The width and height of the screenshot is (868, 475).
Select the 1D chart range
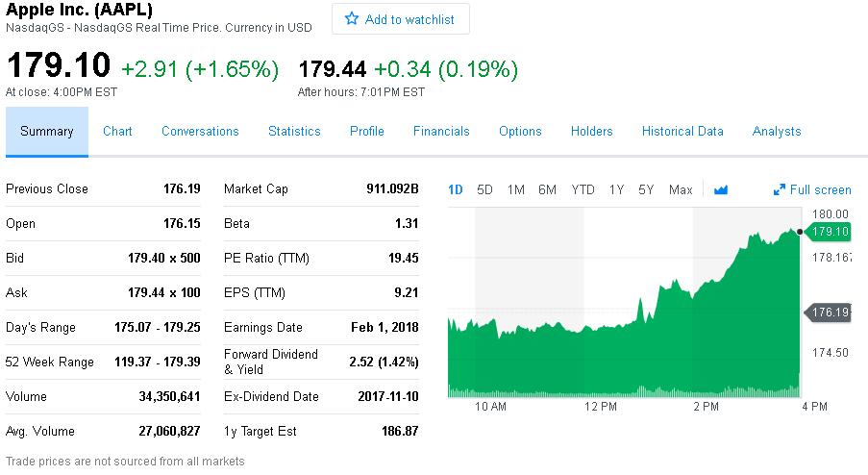click(x=455, y=189)
